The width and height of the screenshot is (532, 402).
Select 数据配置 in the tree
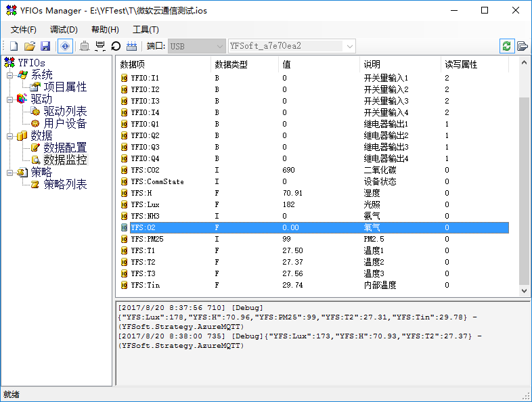(x=65, y=148)
